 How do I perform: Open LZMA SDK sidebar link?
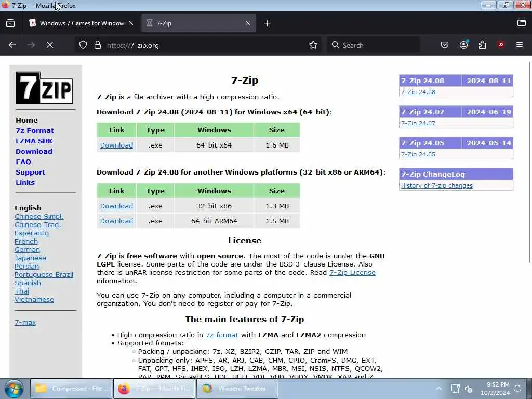click(x=34, y=141)
